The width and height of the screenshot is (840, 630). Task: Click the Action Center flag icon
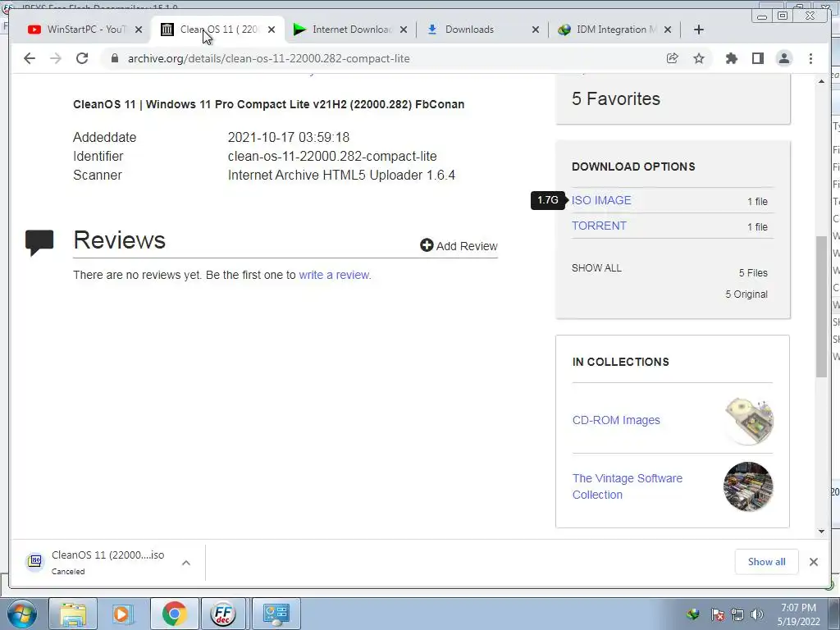tap(717, 614)
